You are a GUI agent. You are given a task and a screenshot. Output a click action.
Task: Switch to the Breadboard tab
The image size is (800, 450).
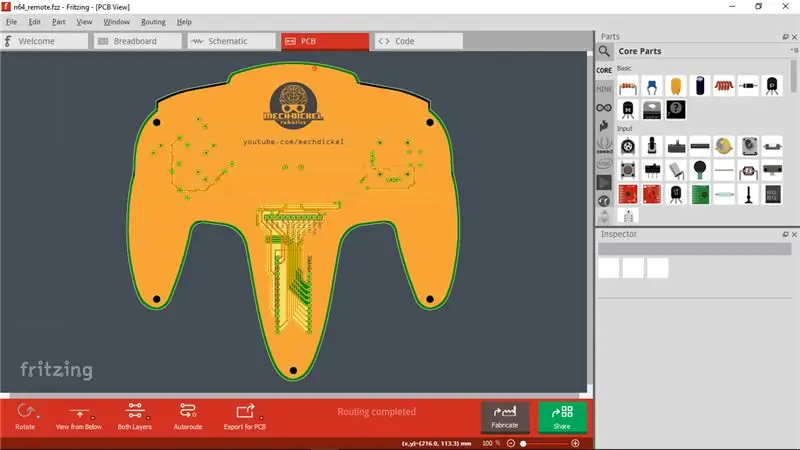(138, 41)
